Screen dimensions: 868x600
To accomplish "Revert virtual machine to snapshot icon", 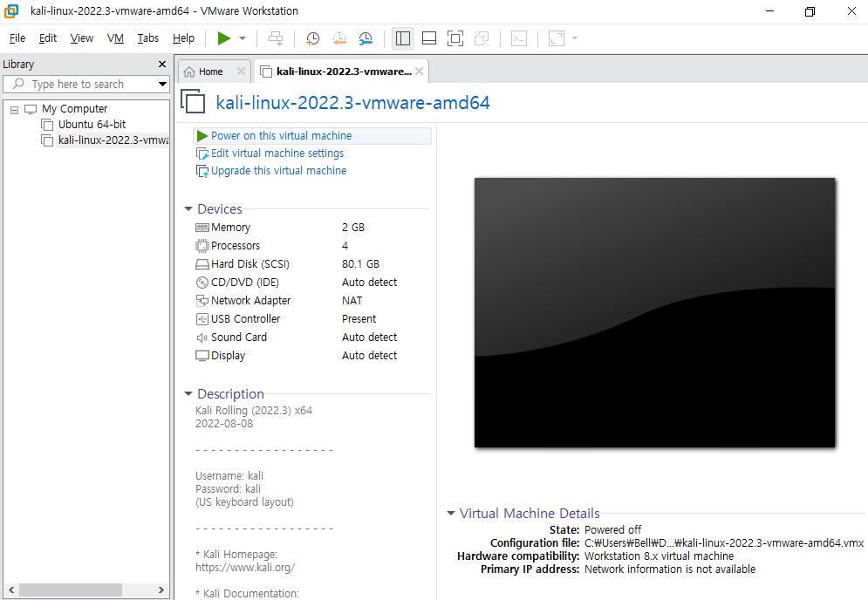I will [339, 38].
